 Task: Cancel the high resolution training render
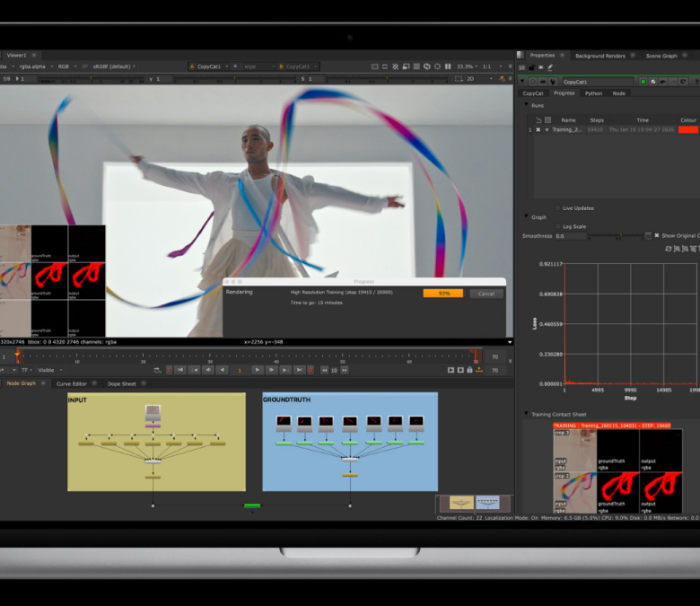click(486, 294)
